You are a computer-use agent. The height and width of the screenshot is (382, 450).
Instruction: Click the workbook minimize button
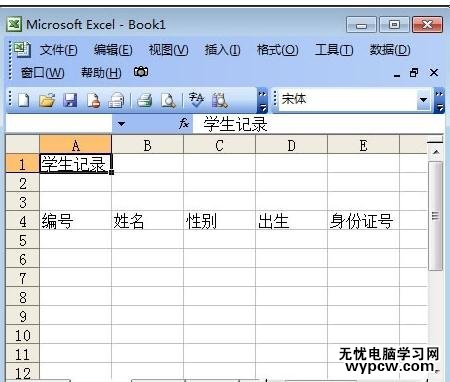coord(397,75)
